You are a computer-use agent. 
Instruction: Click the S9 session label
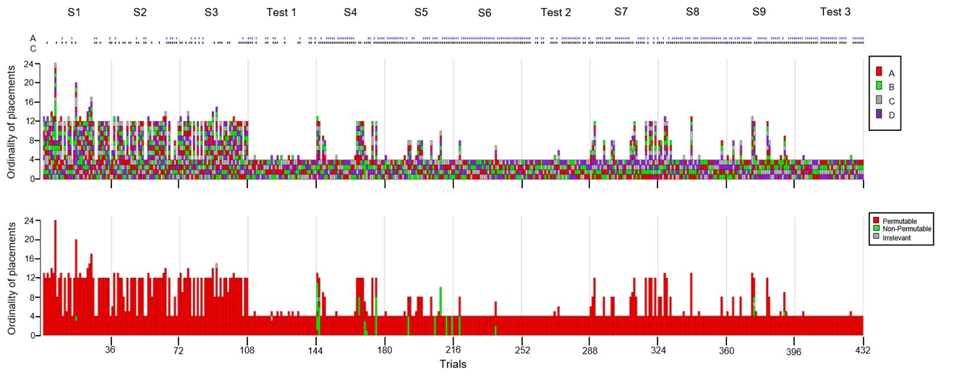point(759,12)
